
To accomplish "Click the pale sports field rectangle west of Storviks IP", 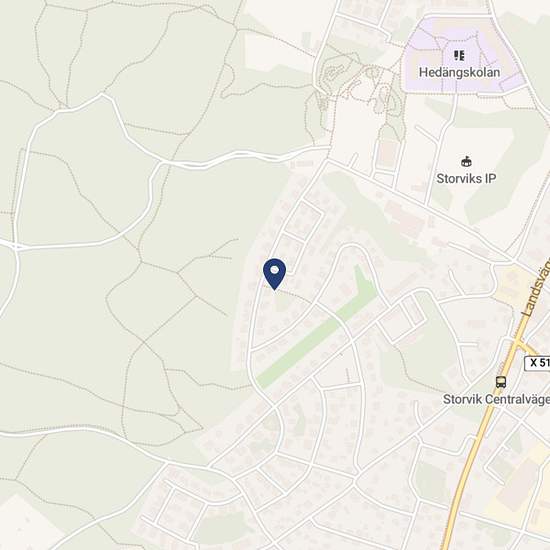I will point(388,153).
